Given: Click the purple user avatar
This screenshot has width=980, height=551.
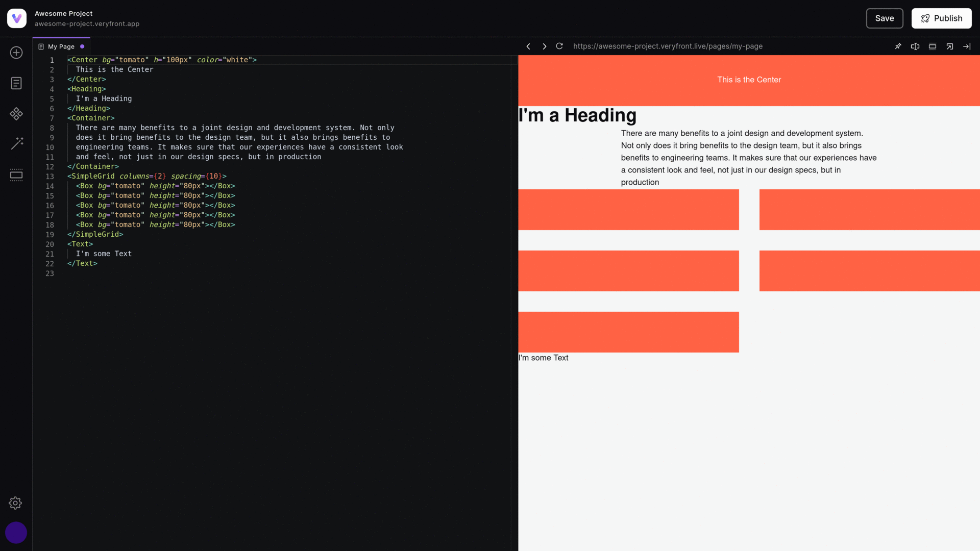Looking at the screenshot, I should [x=16, y=533].
